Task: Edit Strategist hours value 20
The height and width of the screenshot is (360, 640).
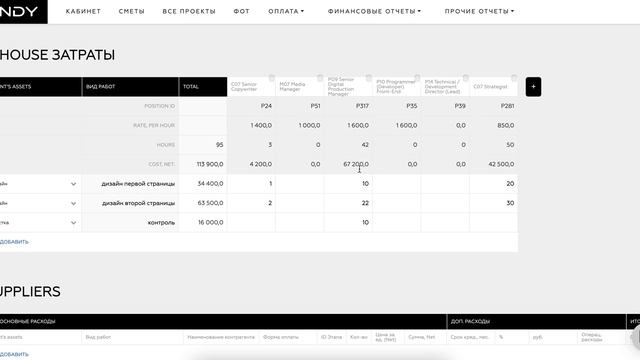Action: coord(494,184)
